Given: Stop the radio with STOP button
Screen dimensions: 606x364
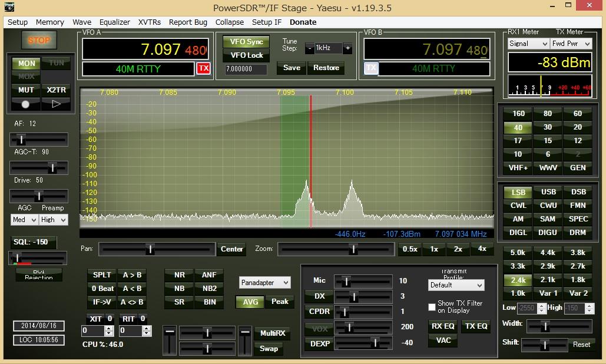Looking at the screenshot, I should (x=39, y=40).
